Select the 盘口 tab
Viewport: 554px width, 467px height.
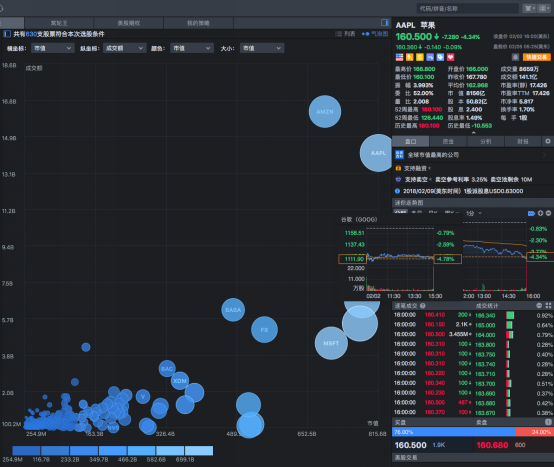(x=411, y=141)
